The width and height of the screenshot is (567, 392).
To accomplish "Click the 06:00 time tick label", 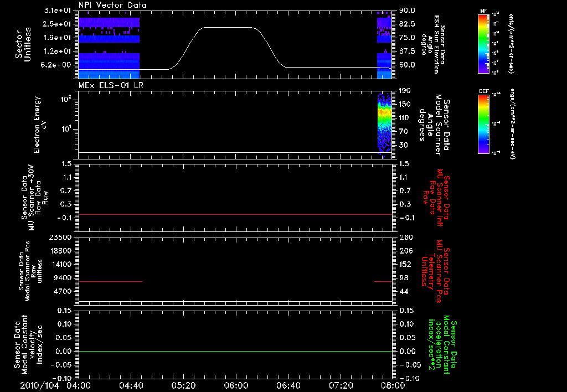I will [236, 385].
